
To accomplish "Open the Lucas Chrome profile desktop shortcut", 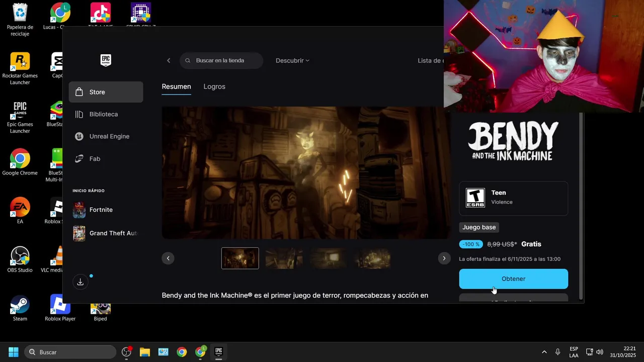I will pos(60,17).
